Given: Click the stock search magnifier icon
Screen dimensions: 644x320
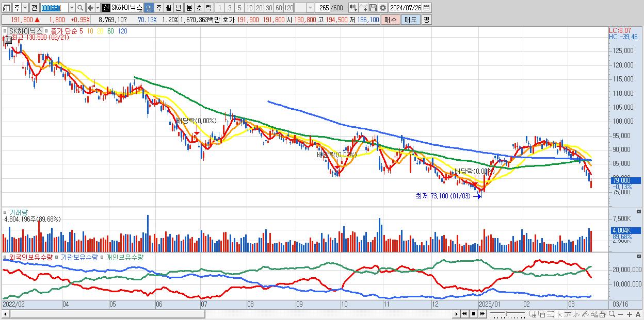Looking at the screenshot, I should [79, 8].
